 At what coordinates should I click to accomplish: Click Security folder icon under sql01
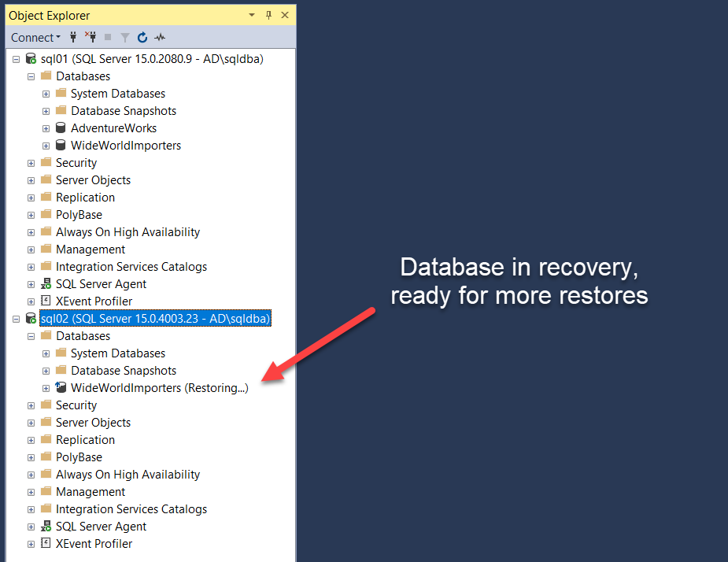[x=46, y=162]
